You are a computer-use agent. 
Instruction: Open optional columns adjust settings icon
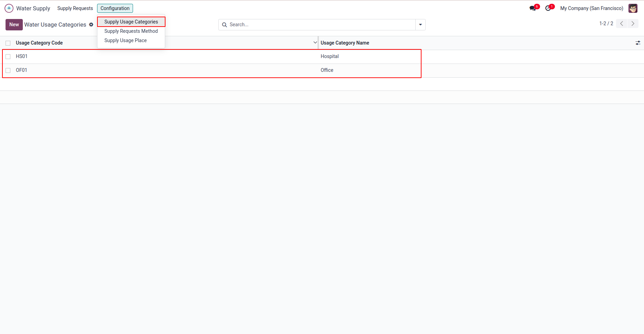(638, 43)
